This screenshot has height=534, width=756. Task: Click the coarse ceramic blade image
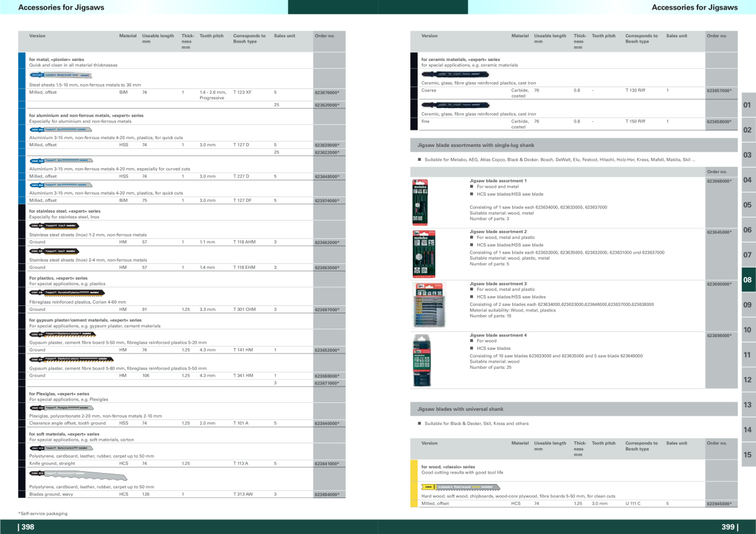pos(455,74)
